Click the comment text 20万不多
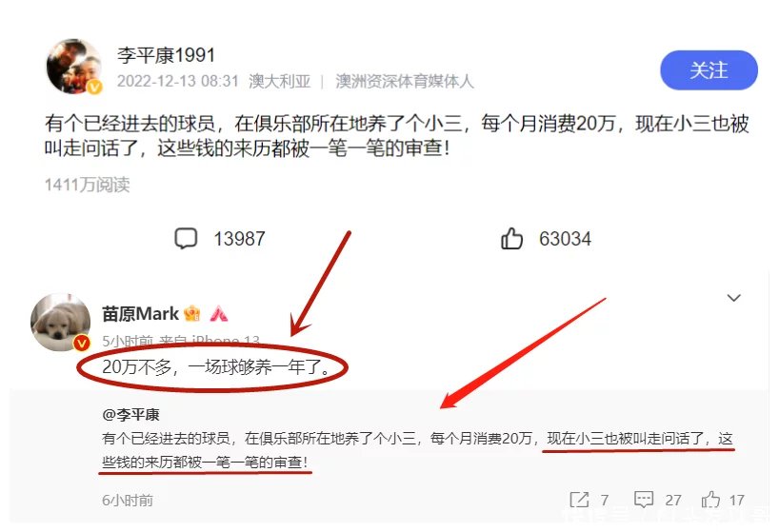The image size is (779, 532). click(x=217, y=367)
